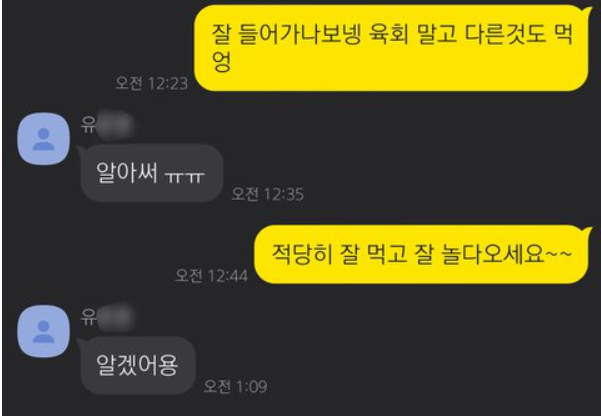Click blurred name portion above 알아써 message
The image size is (601, 417).
coord(115,124)
